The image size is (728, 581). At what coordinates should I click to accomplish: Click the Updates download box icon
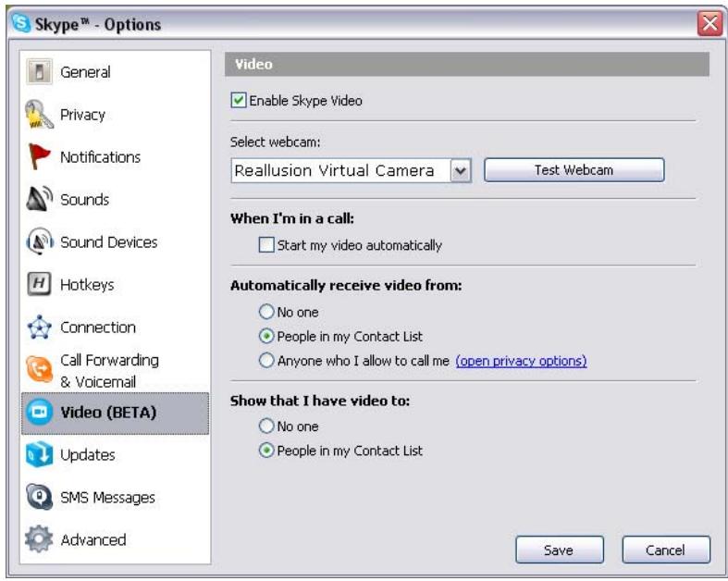click(39, 454)
